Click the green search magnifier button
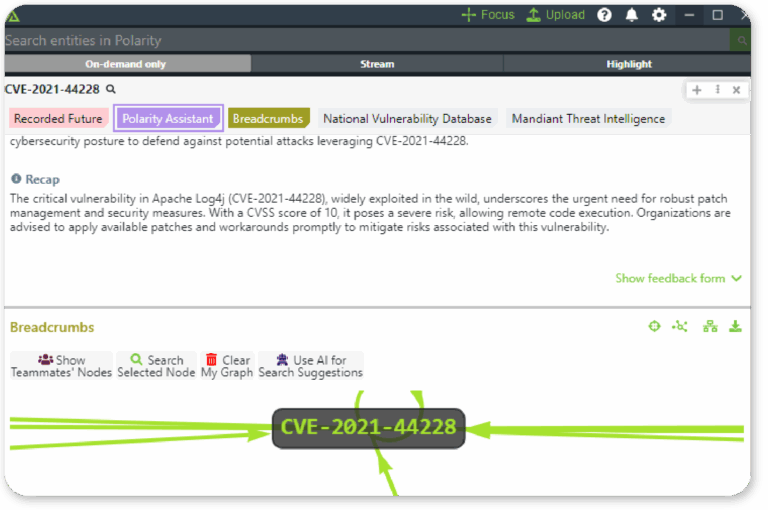The image size is (768, 510). [741, 41]
